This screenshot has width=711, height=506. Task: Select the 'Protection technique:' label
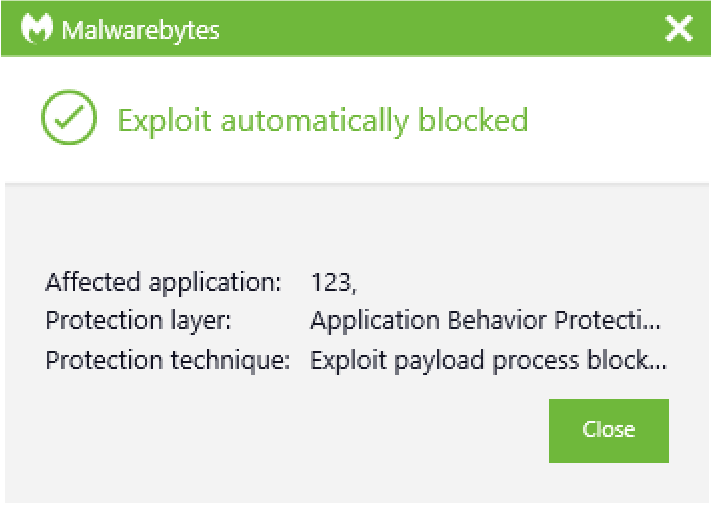coord(167,360)
